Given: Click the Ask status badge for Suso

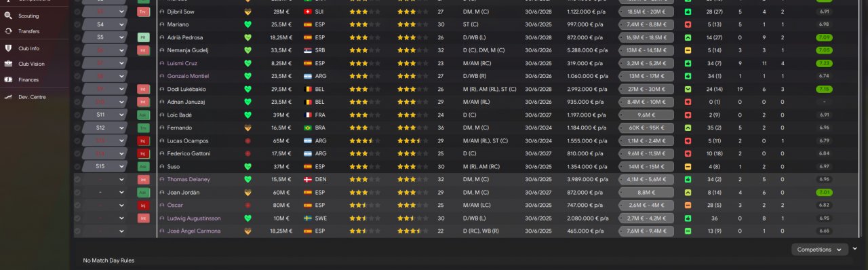Looking at the screenshot, I should coord(143,166).
